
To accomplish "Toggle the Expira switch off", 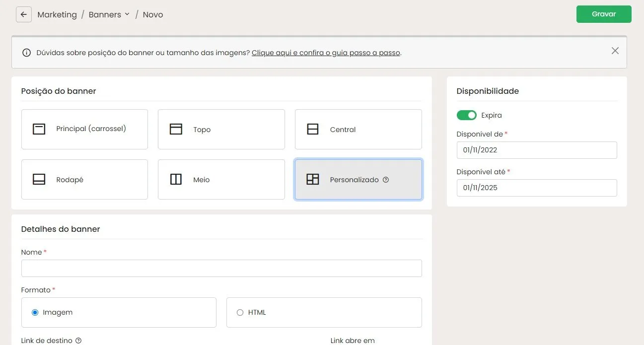I will tap(466, 115).
